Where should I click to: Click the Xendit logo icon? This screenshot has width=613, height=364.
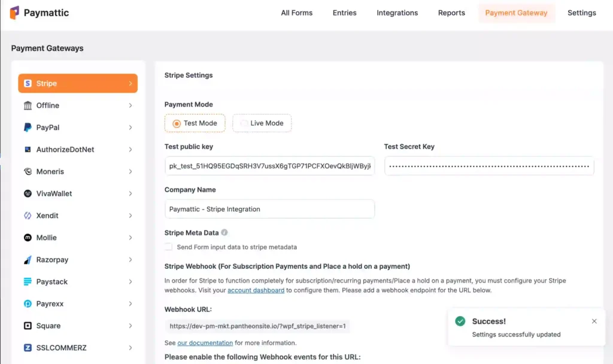point(28,216)
